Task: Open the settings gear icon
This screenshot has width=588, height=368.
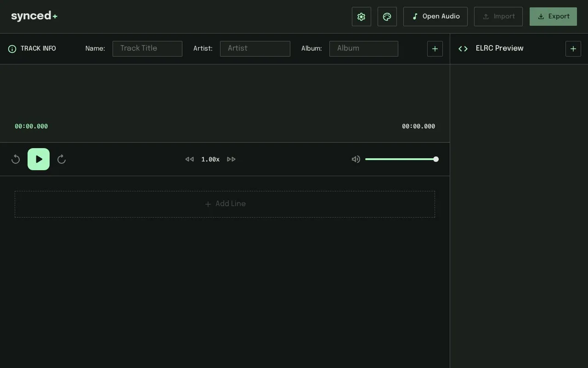Action: point(362,17)
